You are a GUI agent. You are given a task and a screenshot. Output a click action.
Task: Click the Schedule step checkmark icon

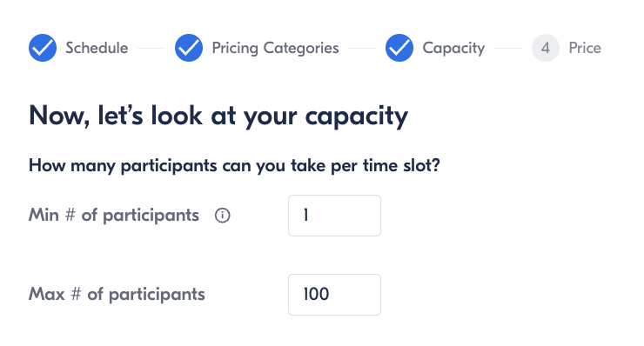click(43, 48)
